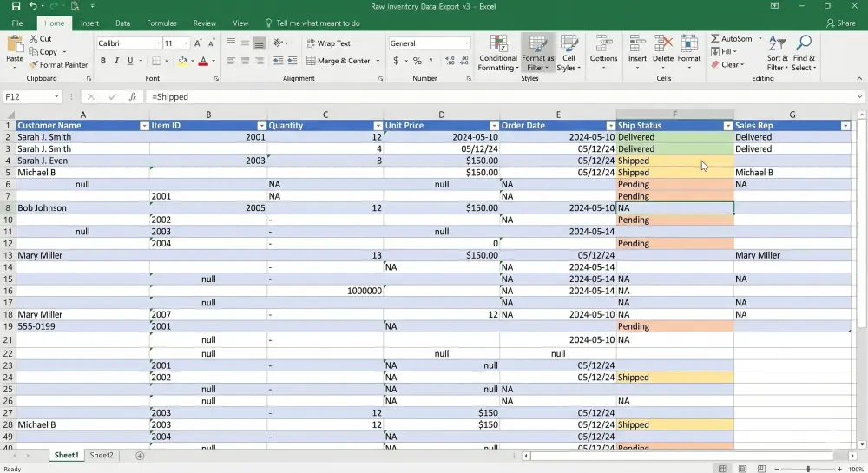Click the Undo arrow icon
Viewport: 868px width, 473px height.
(x=33, y=6)
